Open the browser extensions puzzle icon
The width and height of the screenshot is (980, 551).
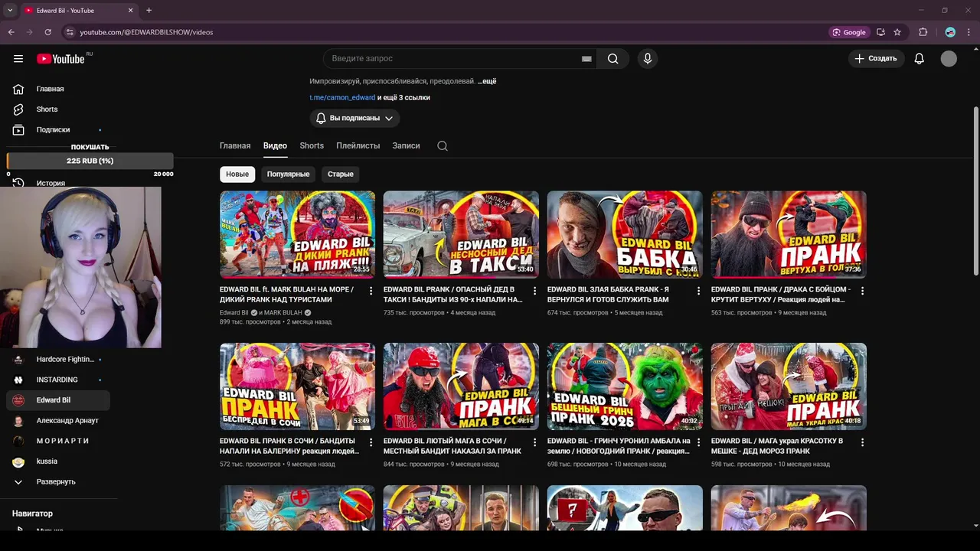point(923,32)
